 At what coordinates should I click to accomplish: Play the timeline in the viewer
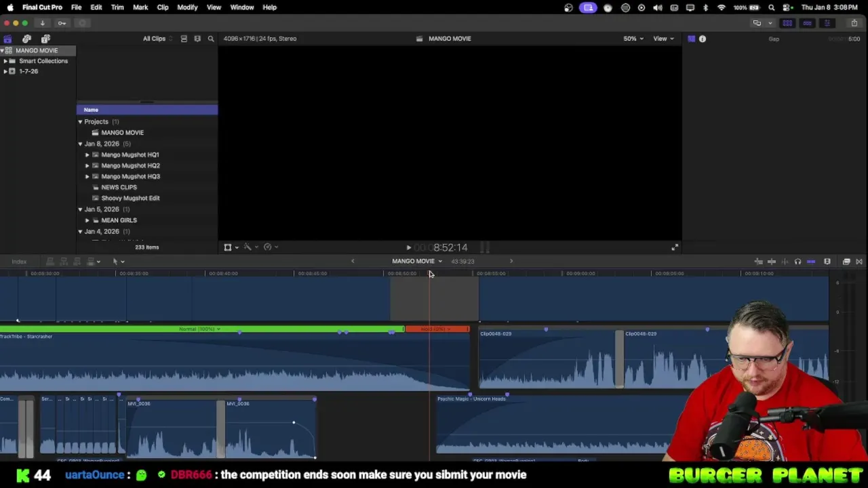(408, 247)
